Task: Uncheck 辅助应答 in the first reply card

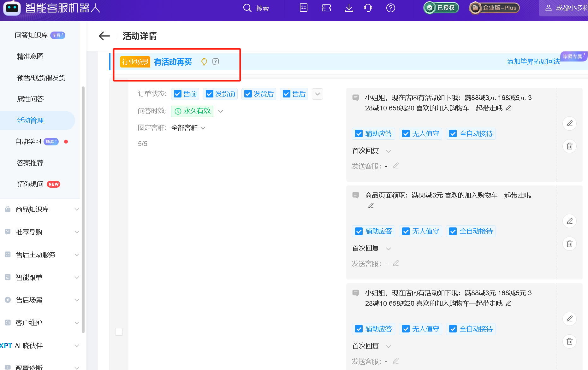Action: 359,134
